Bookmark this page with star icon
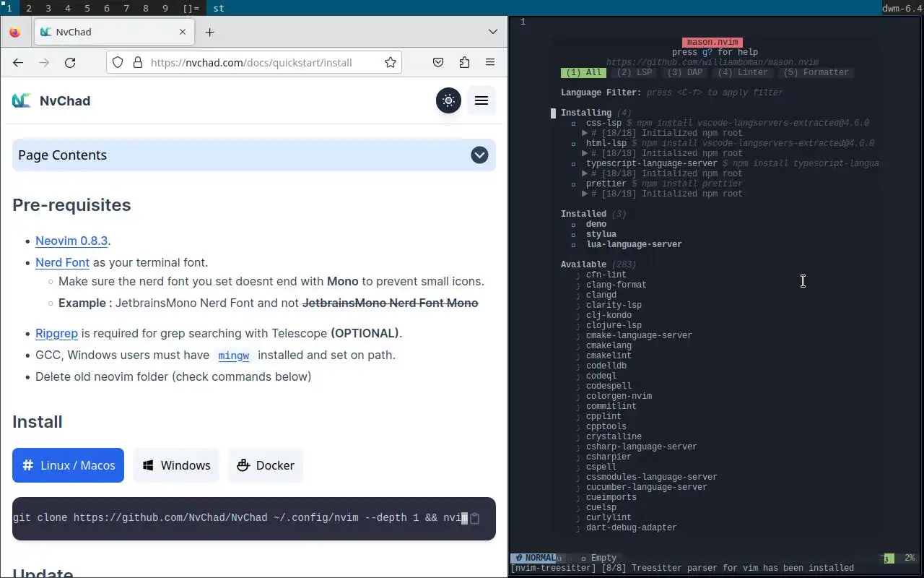The image size is (924, 578). [x=391, y=62]
